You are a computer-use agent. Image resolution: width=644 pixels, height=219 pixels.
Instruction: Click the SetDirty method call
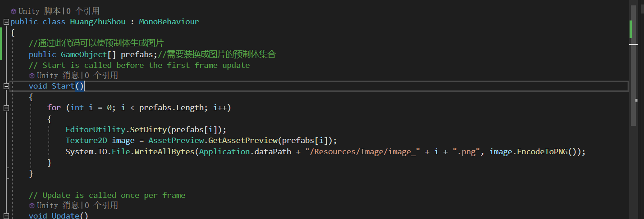click(148, 130)
